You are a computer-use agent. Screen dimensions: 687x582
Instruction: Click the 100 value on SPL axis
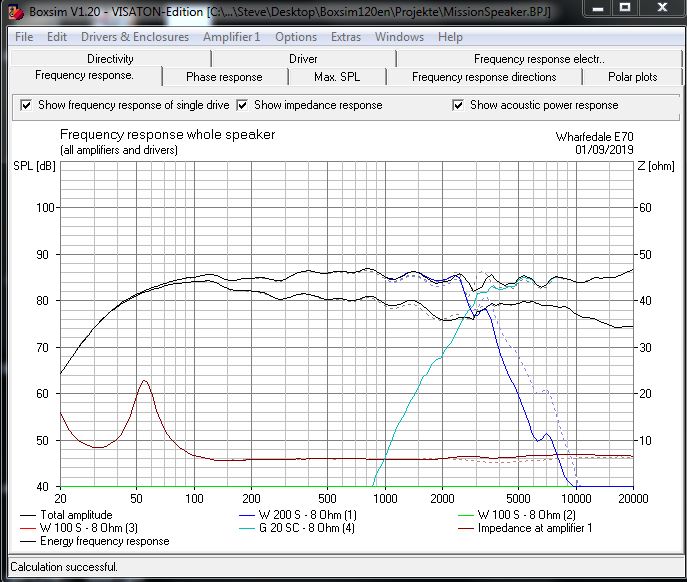click(x=45, y=208)
